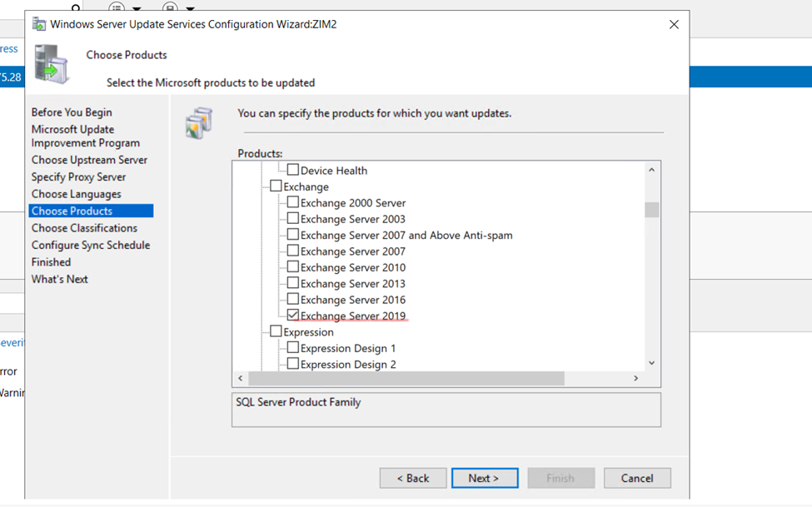812x507 pixels.
Task: Go to Choose Classifications step
Action: pyautogui.click(x=84, y=228)
